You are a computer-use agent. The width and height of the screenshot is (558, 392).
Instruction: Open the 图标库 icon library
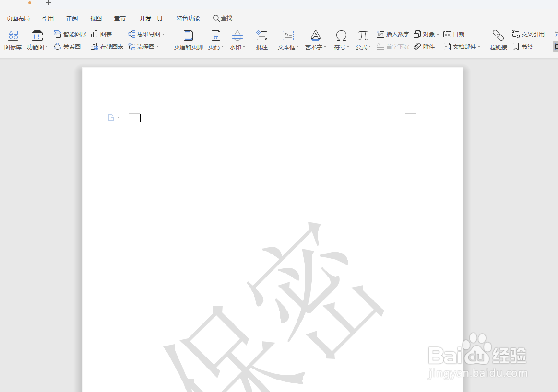pos(13,40)
